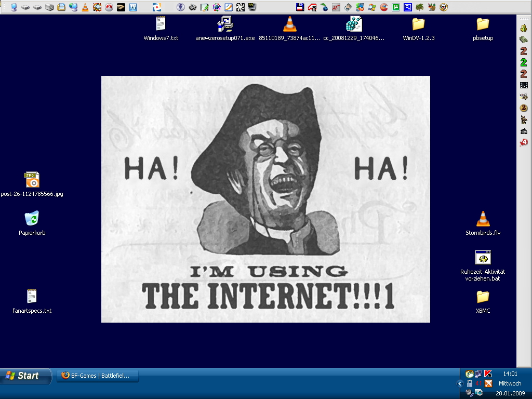Open the Papierkorb recycle bin
This screenshot has width=532, height=399.
[x=32, y=223]
